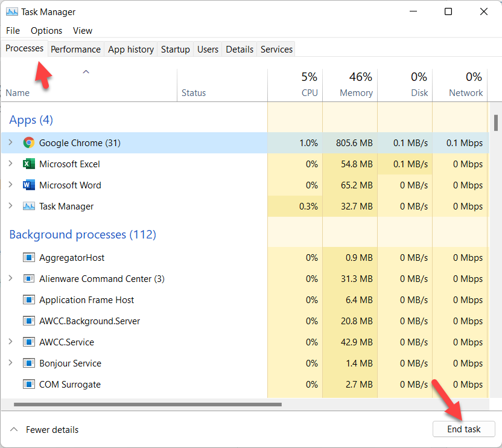Click the COM Surrogate process icon
Screen dimensions: 502x448
click(x=28, y=385)
